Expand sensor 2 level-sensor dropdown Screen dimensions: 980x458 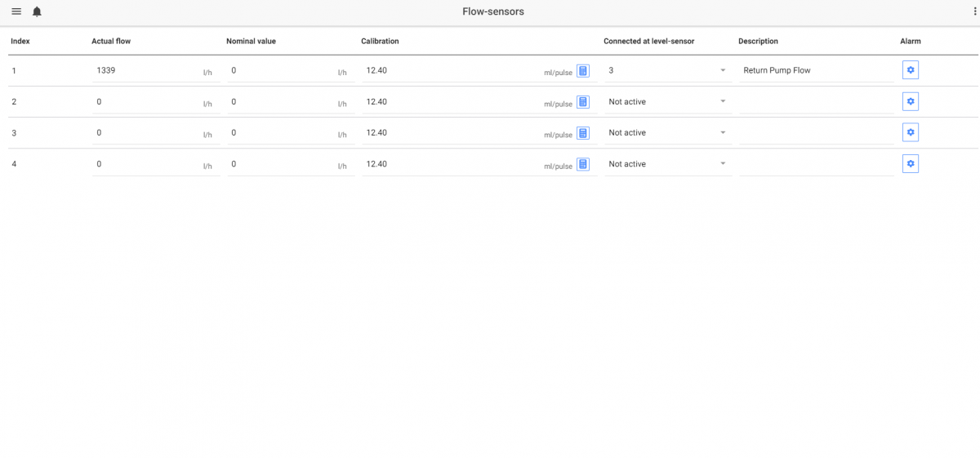[667, 102]
